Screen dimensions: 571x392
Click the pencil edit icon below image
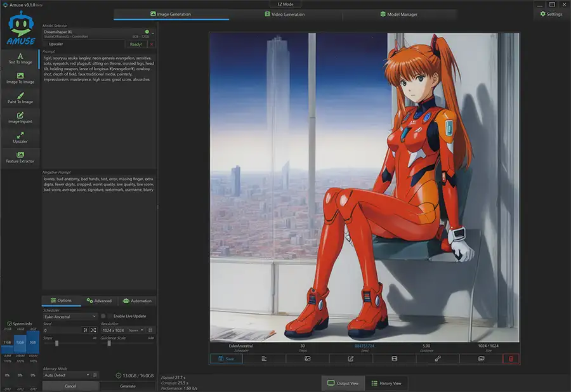tap(351, 358)
